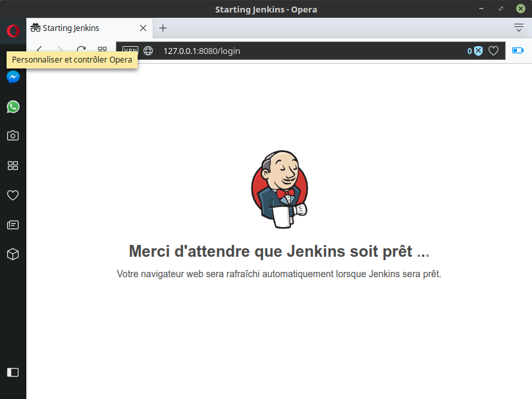Image resolution: width=532 pixels, height=399 pixels.
Task: Add page to bookmarks with heart icon
Action: click(493, 51)
